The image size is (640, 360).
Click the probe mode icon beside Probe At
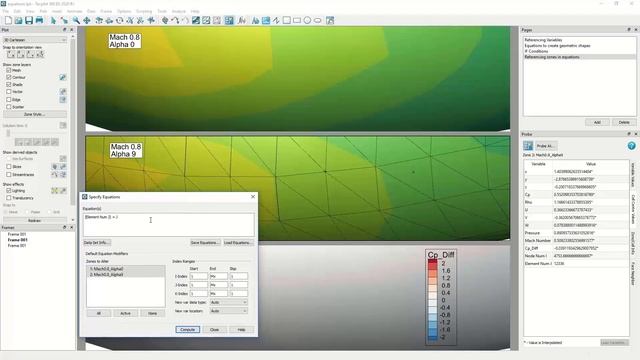click(528, 146)
